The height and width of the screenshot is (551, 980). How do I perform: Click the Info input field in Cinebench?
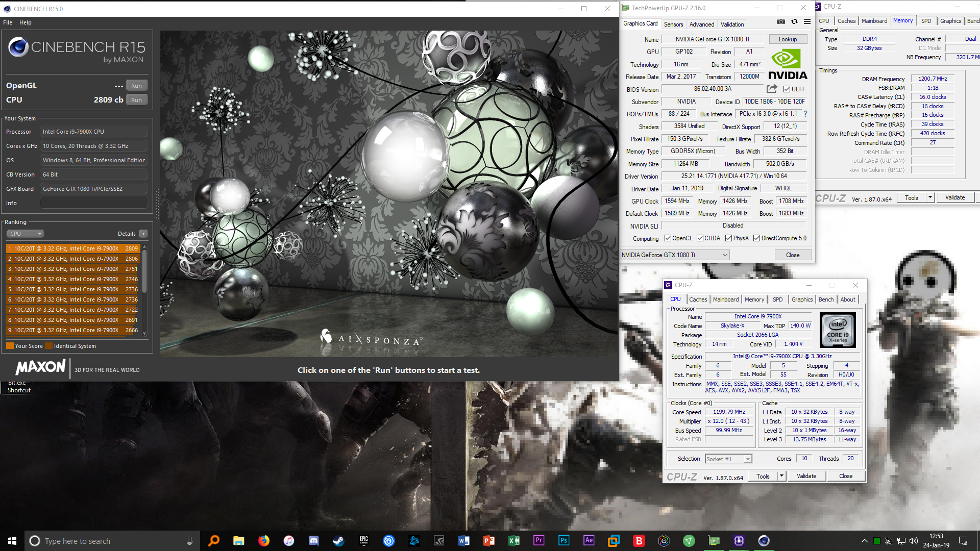tap(94, 203)
